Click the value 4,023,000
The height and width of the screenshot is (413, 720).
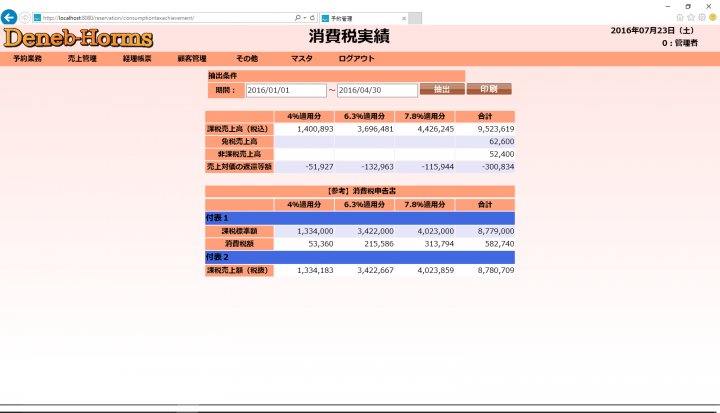point(435,231)
